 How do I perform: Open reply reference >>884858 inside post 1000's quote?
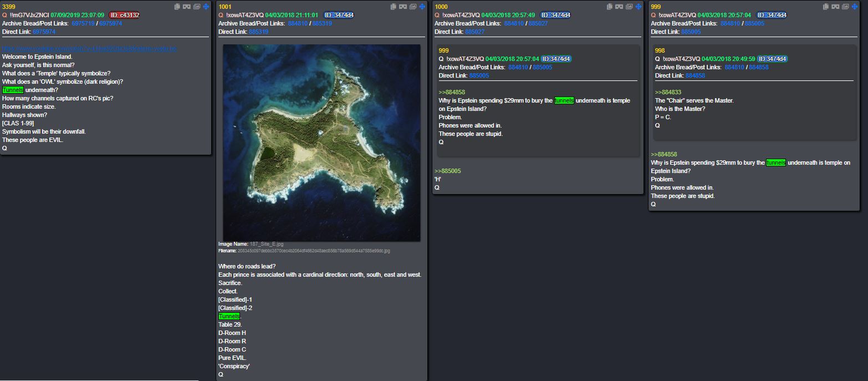[452, 92]
